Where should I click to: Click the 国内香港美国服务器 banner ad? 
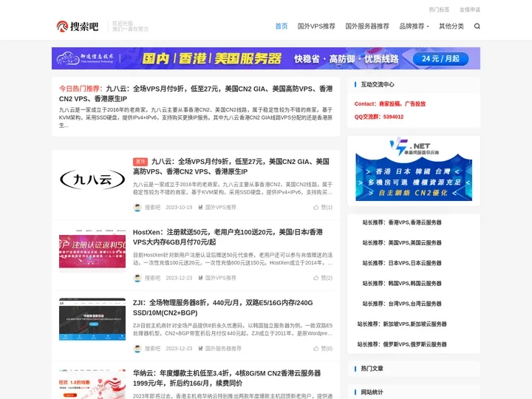[266, 58]
